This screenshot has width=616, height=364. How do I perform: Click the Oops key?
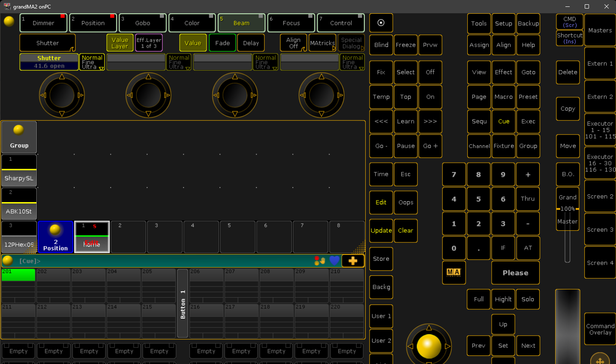[406, 202]
